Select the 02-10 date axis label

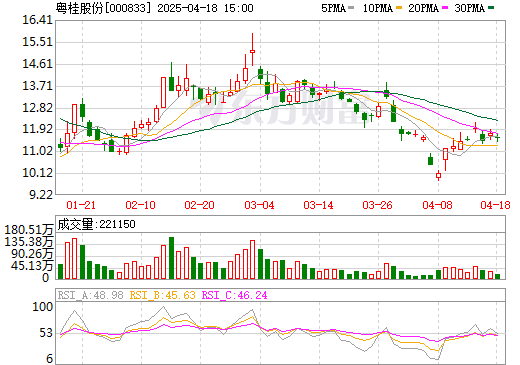(x=140, y=205)
